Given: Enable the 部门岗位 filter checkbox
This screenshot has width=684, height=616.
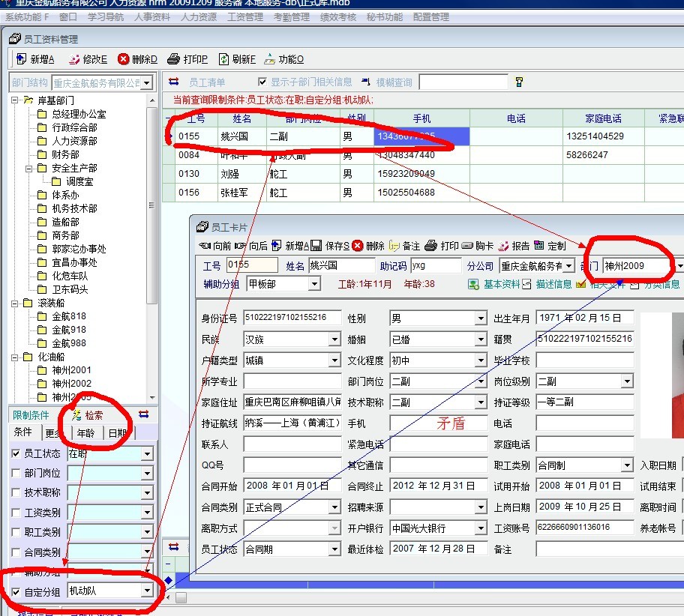Looking at the screenshot, I should tap(16, 474).
